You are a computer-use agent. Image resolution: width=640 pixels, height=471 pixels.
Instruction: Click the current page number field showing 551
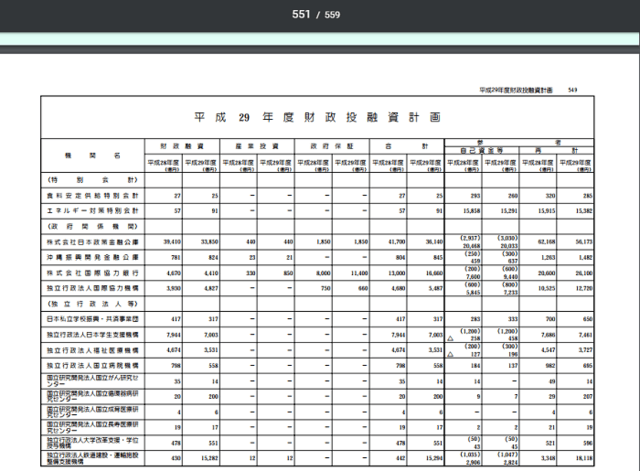(301, 14)
